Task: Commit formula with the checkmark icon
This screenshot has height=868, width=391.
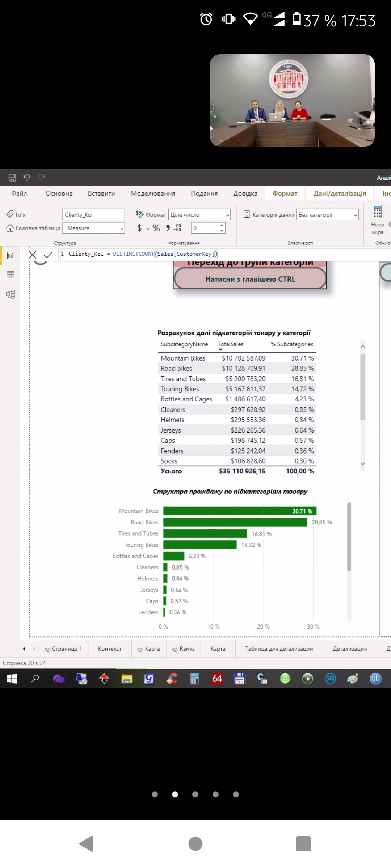Action: click(48, 255)
